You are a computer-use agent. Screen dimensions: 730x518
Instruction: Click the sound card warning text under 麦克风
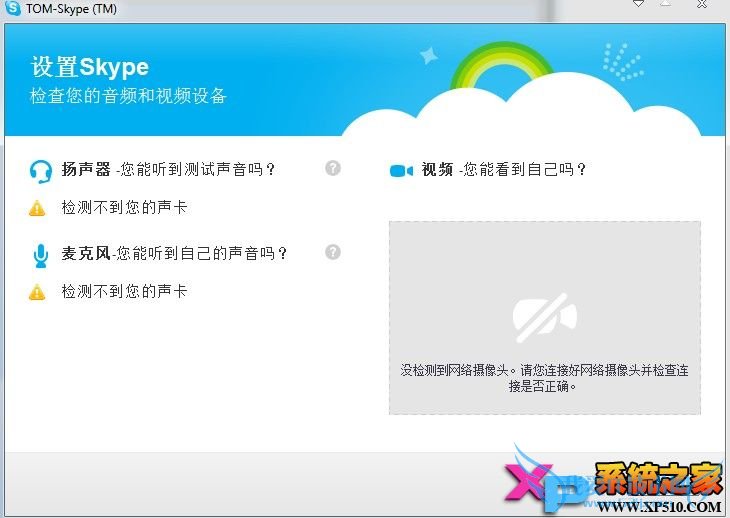[x=124, y=291]
